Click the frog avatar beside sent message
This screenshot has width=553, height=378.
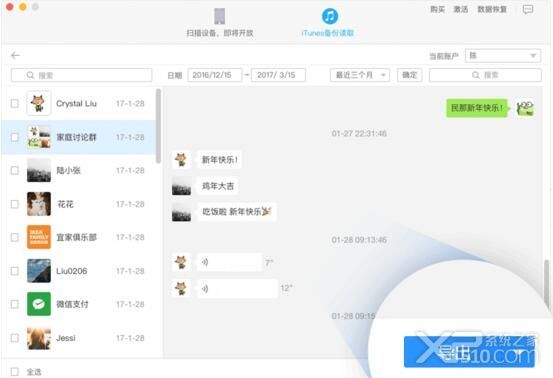pos(525,108)
